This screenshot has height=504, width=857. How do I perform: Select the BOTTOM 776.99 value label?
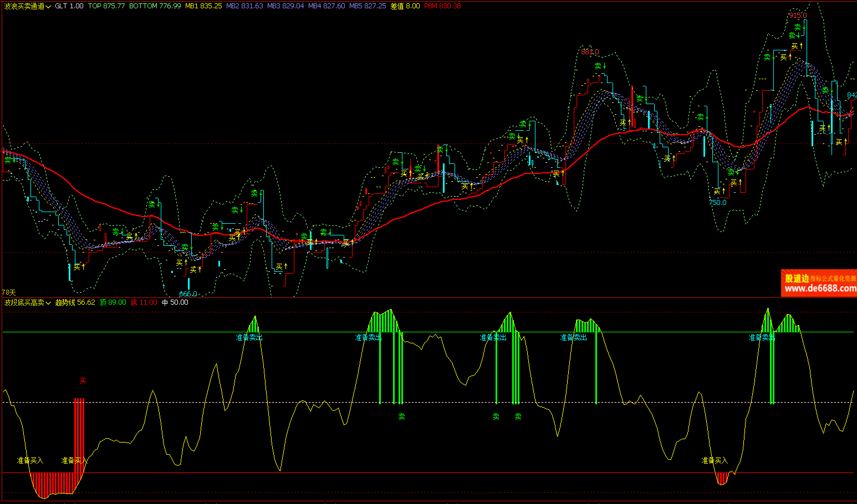(155, 6)
